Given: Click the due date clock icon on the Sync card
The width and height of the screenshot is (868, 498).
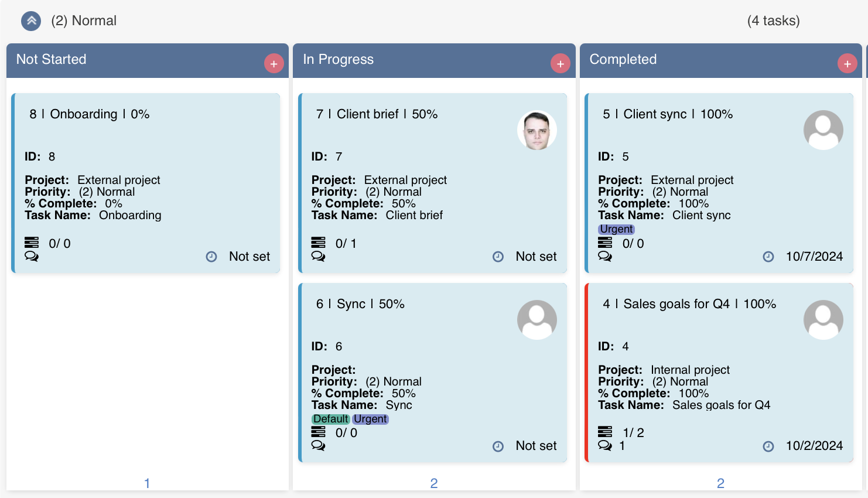Looking at the screenshot, I should point(498,446).
